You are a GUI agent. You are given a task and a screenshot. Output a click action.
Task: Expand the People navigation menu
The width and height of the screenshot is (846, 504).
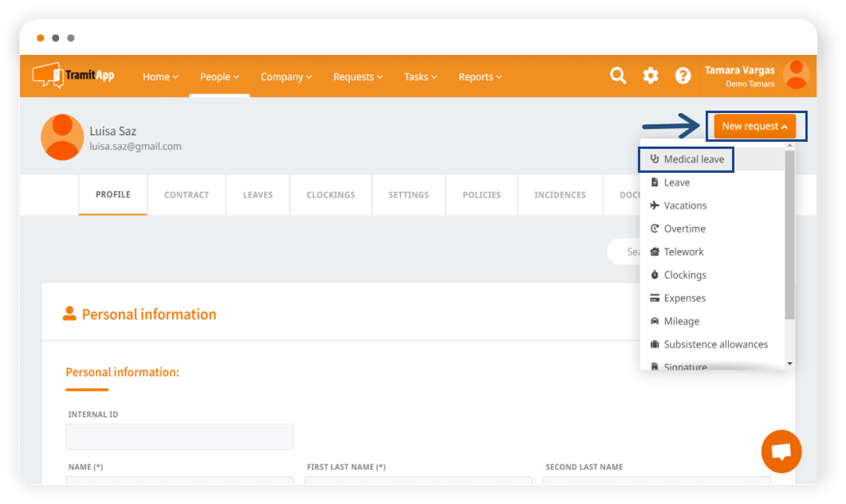[x=219, y=77]
